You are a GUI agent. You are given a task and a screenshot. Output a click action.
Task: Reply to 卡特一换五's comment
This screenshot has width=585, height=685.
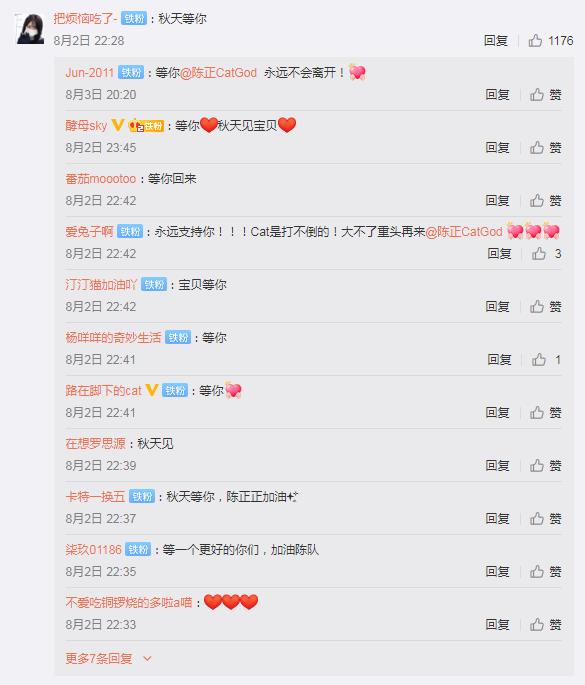pyautogui.click(x=497, y=519)
